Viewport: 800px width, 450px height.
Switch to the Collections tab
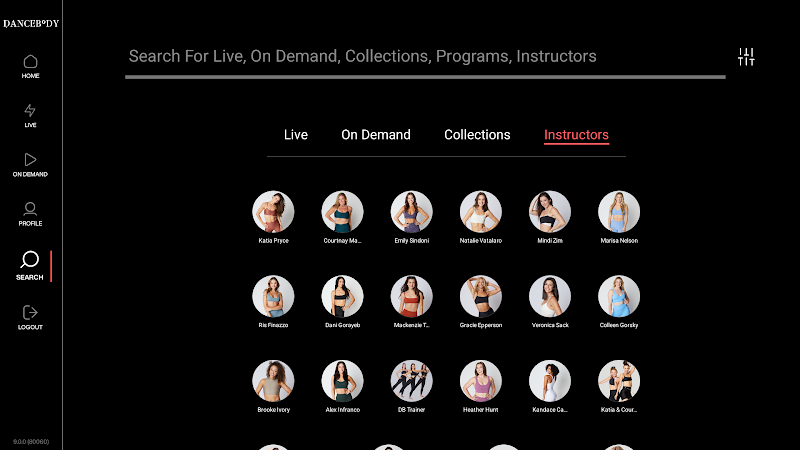coord(477,135)
